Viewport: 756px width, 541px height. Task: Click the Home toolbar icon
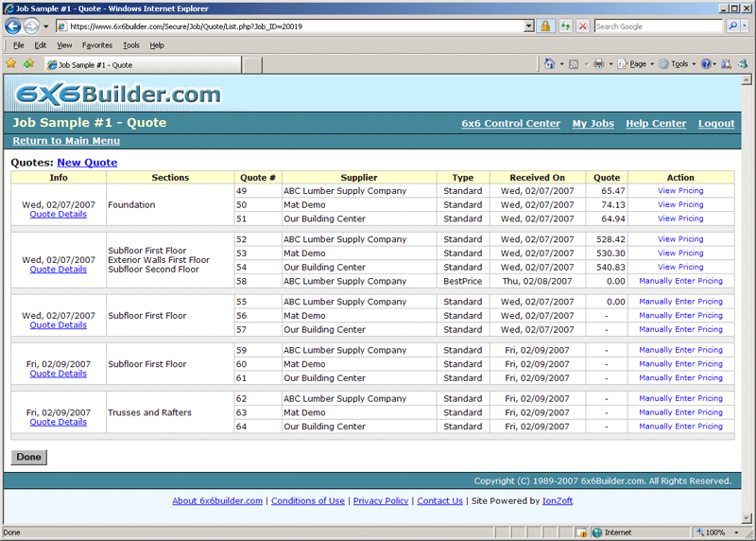pyautogui.click(x=549, y=64)
